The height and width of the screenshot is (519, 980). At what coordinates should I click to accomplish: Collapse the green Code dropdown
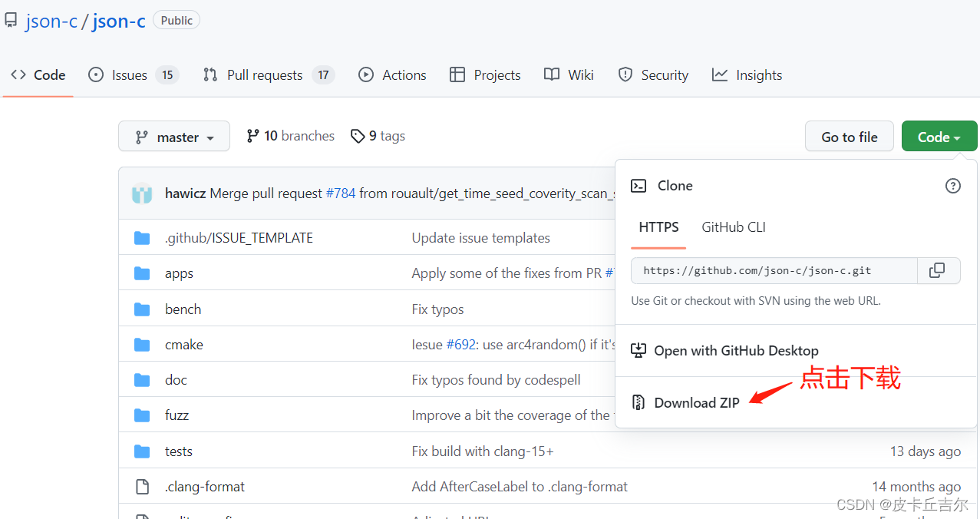(x=939, y=137)
